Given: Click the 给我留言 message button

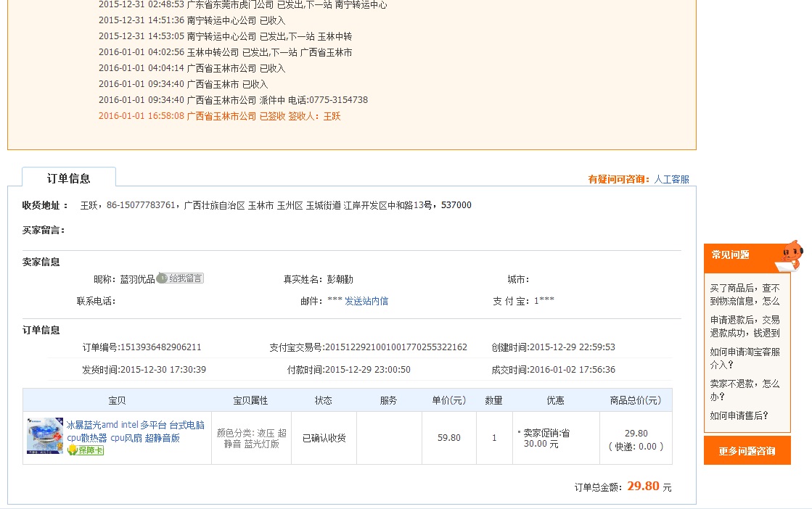Looking at the screenshot, I should 180,278.
